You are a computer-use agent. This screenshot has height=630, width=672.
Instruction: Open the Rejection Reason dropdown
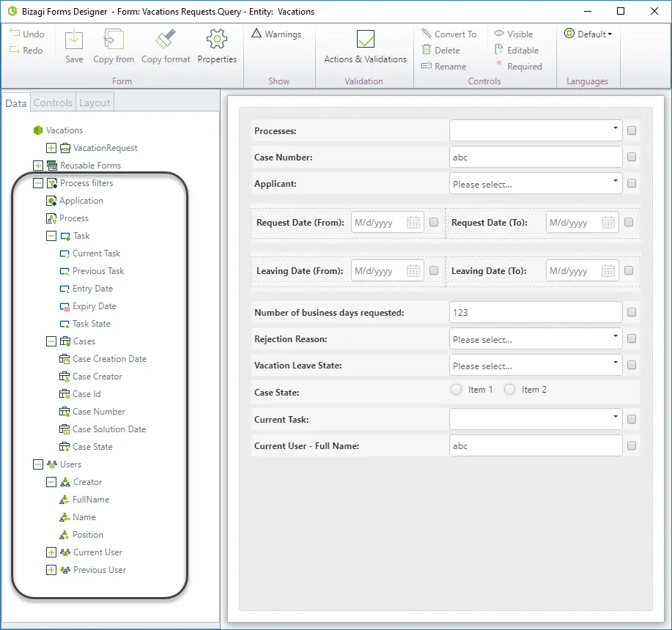click(x=535, y=338)
